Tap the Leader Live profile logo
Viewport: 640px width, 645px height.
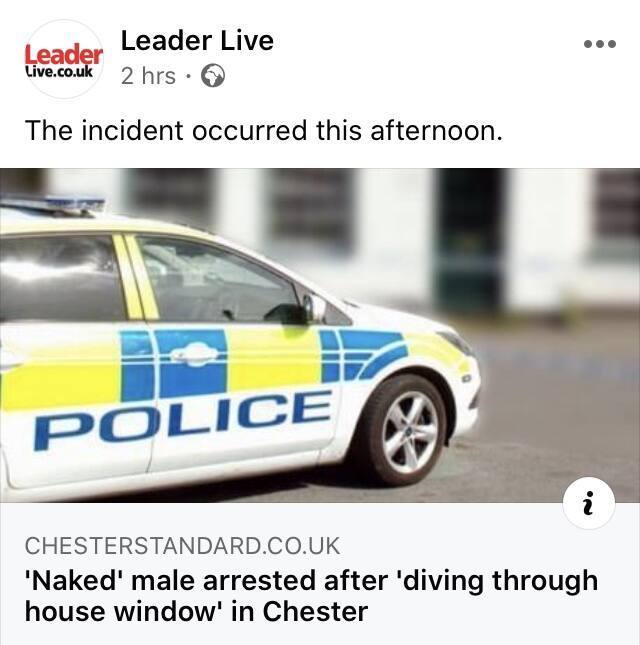tap(63, 59)
